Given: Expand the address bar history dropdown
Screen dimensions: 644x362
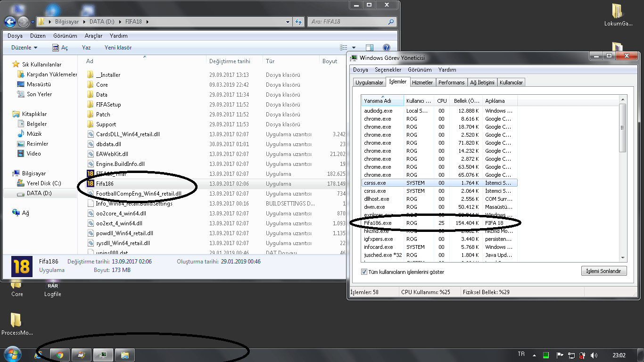Looking at the screenshot, I should click(288, 22).
